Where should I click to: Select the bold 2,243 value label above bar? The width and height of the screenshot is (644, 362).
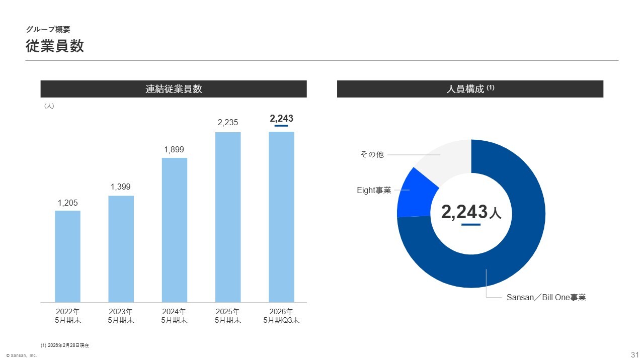[281, 119]
